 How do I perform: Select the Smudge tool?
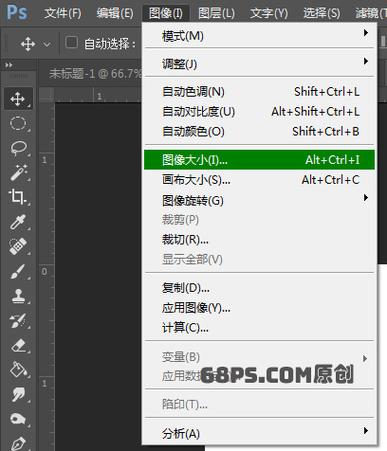18,394
